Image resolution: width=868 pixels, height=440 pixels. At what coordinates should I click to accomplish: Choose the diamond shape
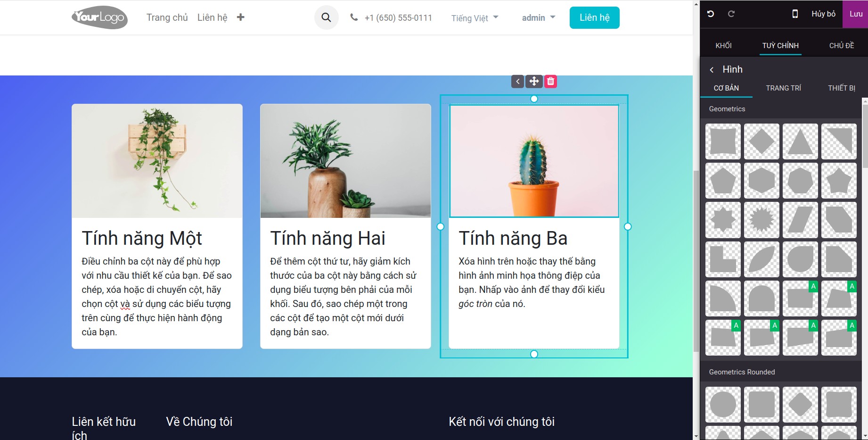coord(762,141)
